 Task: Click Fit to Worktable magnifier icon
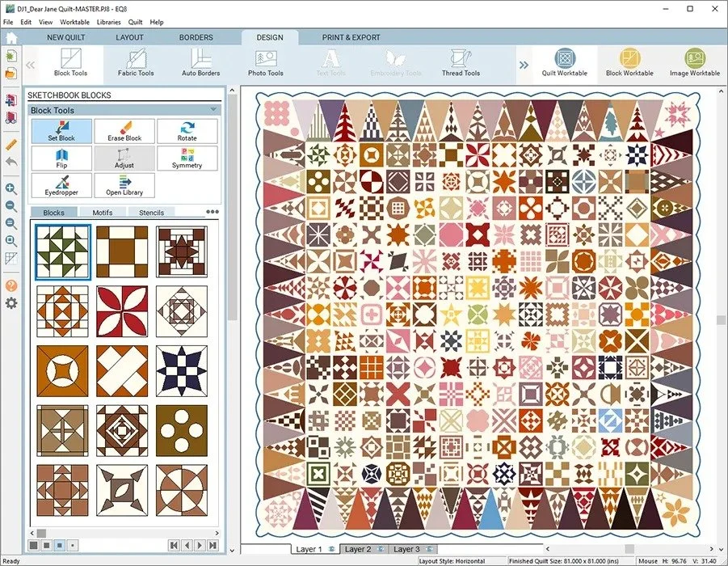click(x=11, y=241)
